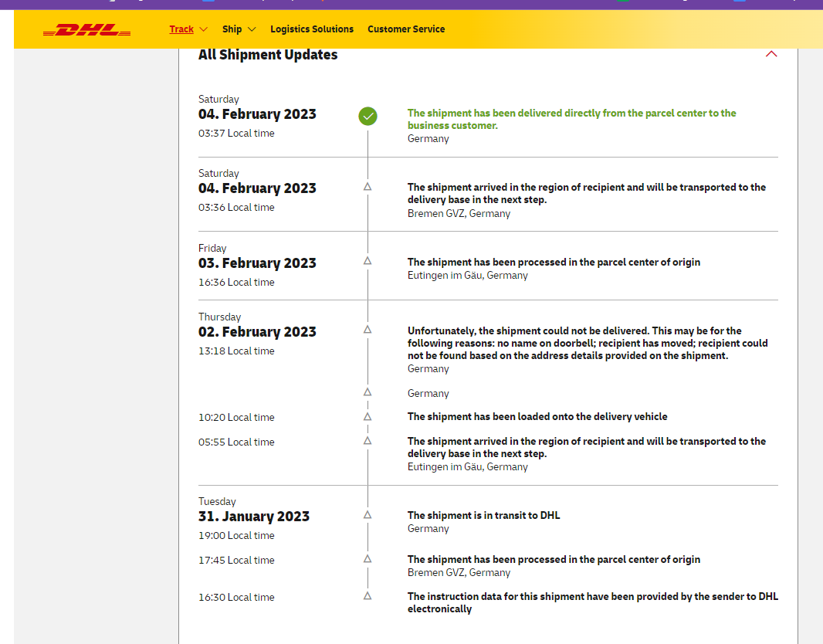The height and width of the screenshot is (644, 823).
Task: Collapse the All Shipment Updates section
Action: 771,55
